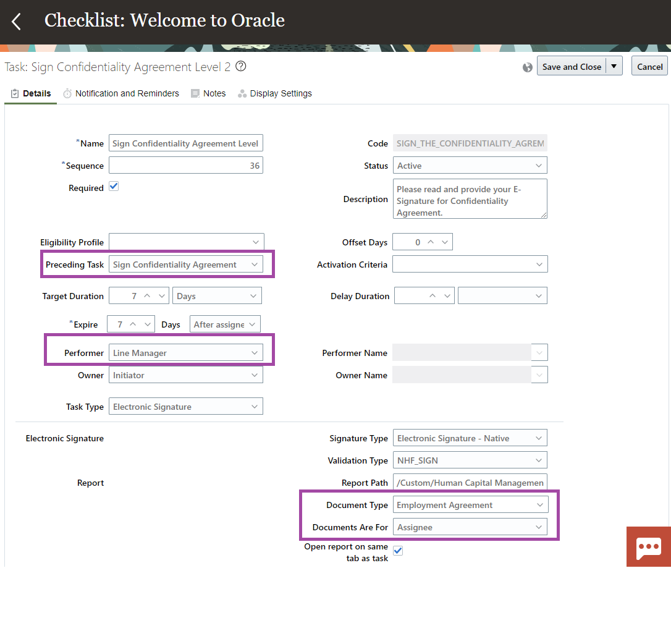Expand the Save and Close dropdown arrow

(614, 66)
